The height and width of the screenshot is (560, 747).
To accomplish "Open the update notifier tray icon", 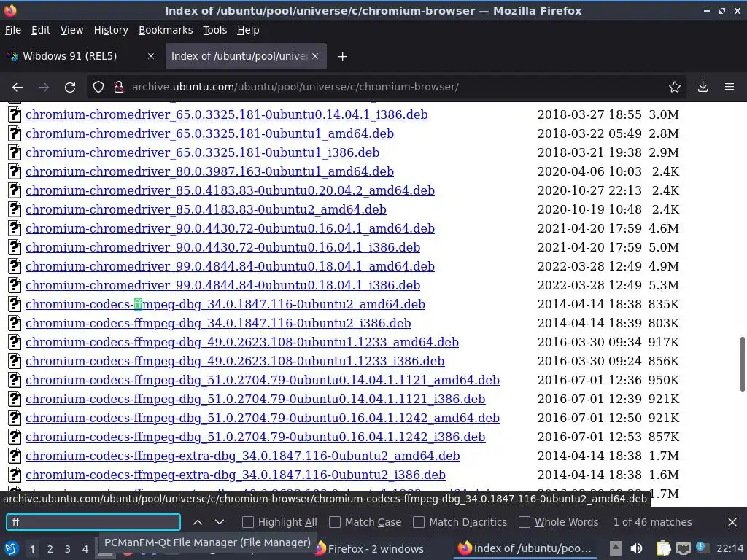I will pos(701,548).
